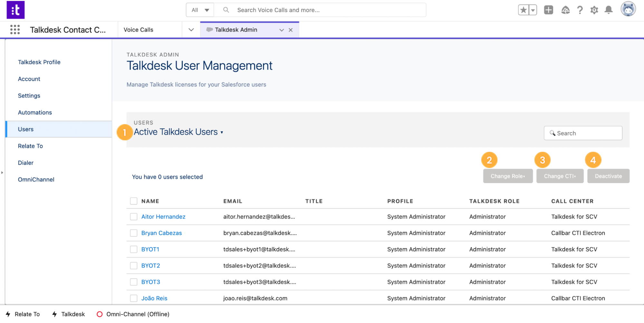Open Dialer in the sidebar
The width and height of the screenshot is (644, 323).
(x=26, y=163)
